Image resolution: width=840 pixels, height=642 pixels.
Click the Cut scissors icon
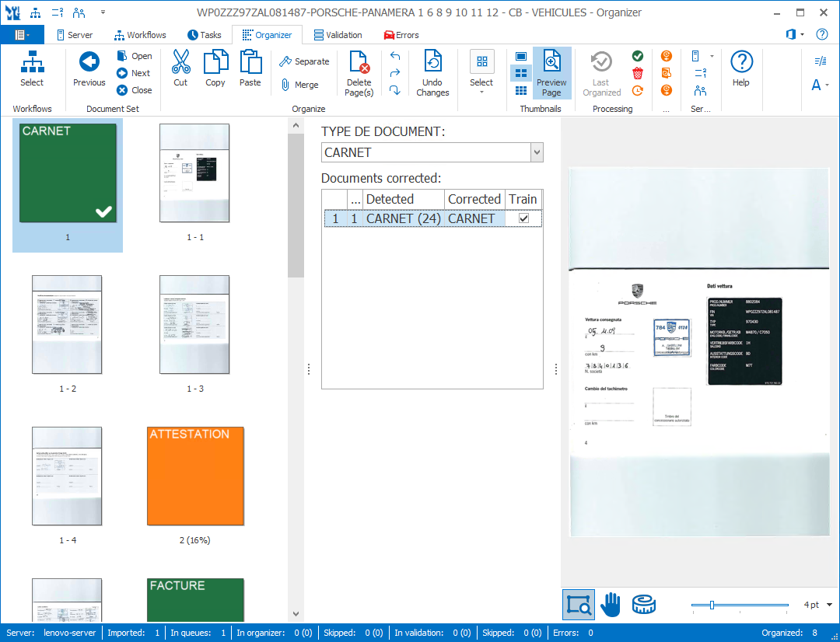180,62
